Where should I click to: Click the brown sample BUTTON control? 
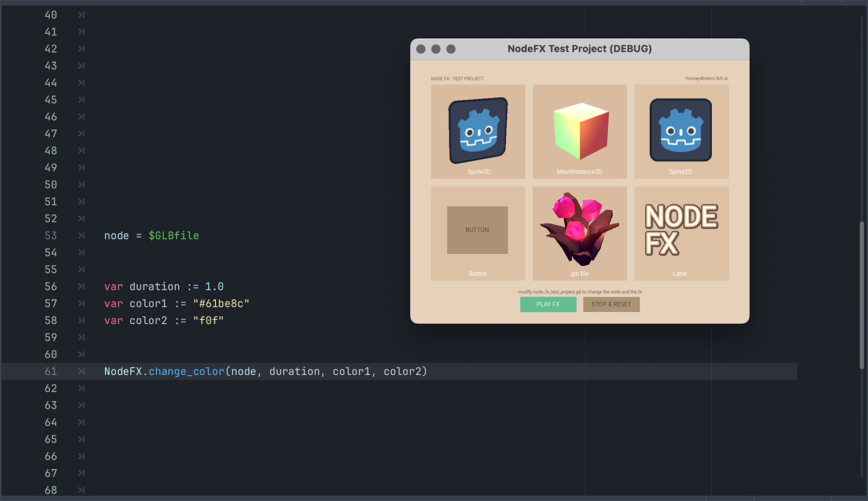tap(477, 230)
